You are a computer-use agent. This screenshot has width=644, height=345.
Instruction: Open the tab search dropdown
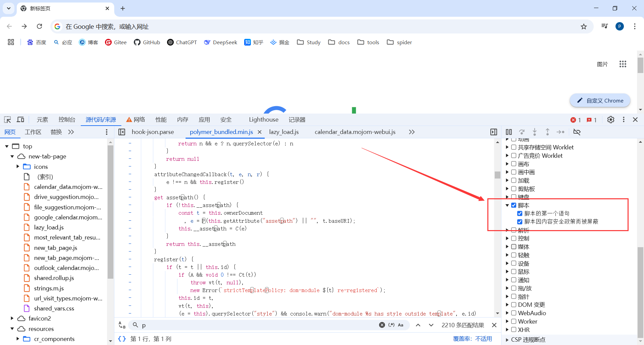tap(9, 8)
